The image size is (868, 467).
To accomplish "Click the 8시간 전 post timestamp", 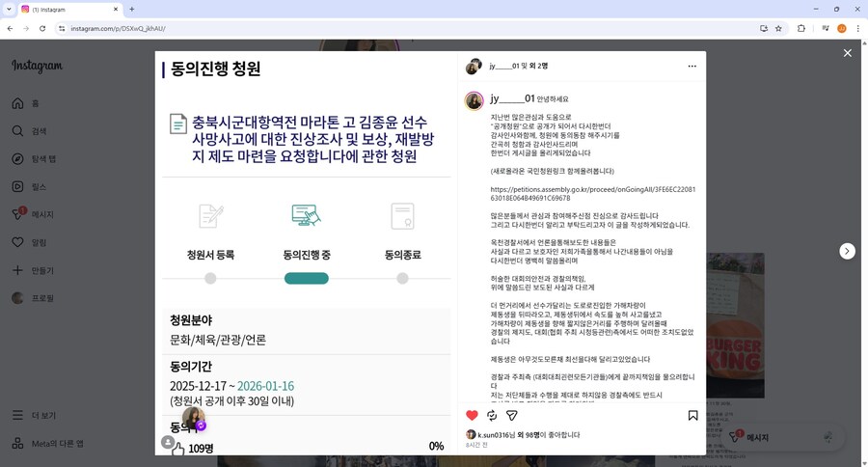I will [x=476, y=445].
